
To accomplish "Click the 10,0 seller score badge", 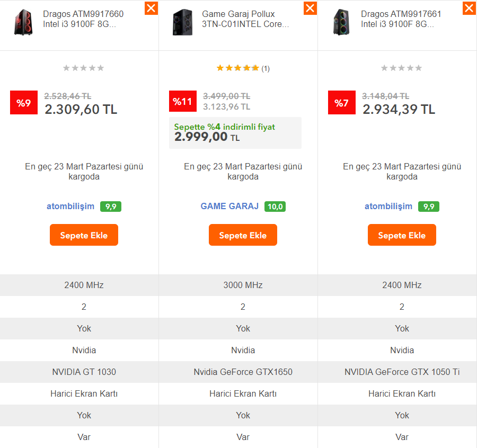I will (x=275, y=207).
